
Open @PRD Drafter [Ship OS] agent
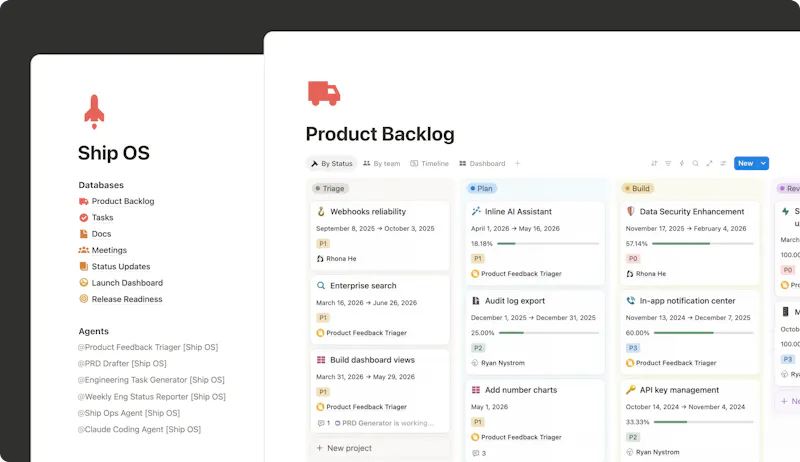tap(122, 363)
